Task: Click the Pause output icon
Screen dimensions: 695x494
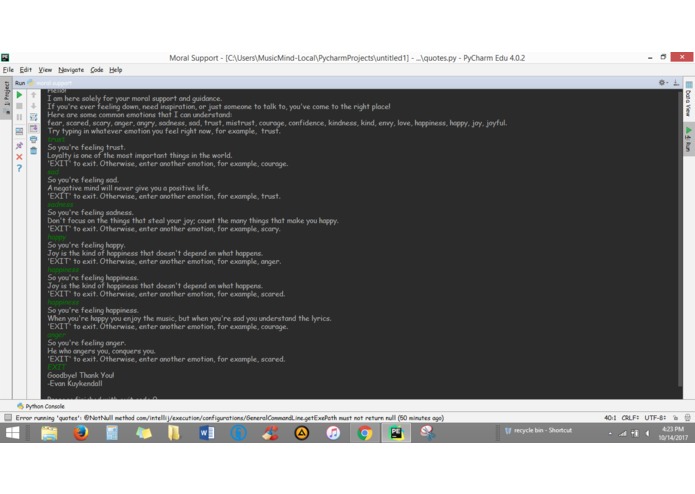Action: pos(19,117)
